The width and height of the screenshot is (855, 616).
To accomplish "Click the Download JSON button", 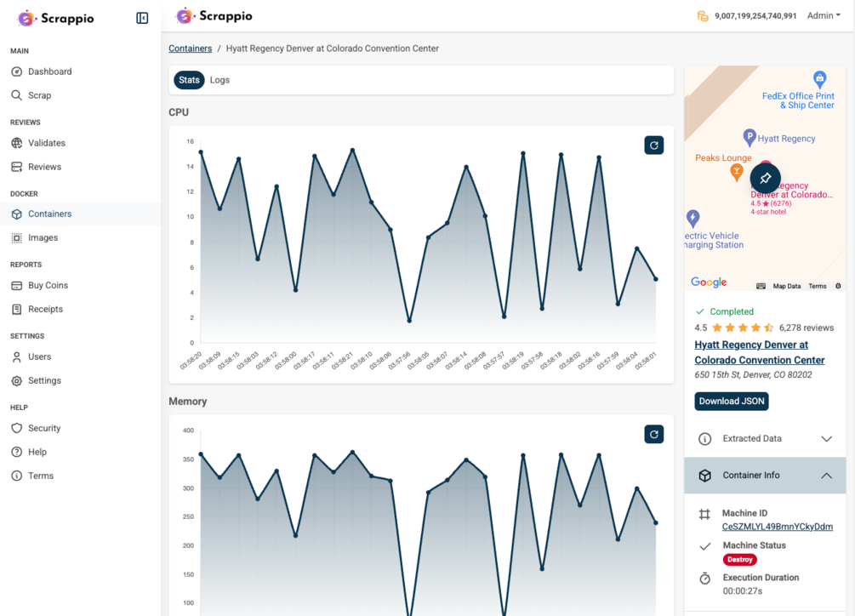I will click(x=732, y=402).
